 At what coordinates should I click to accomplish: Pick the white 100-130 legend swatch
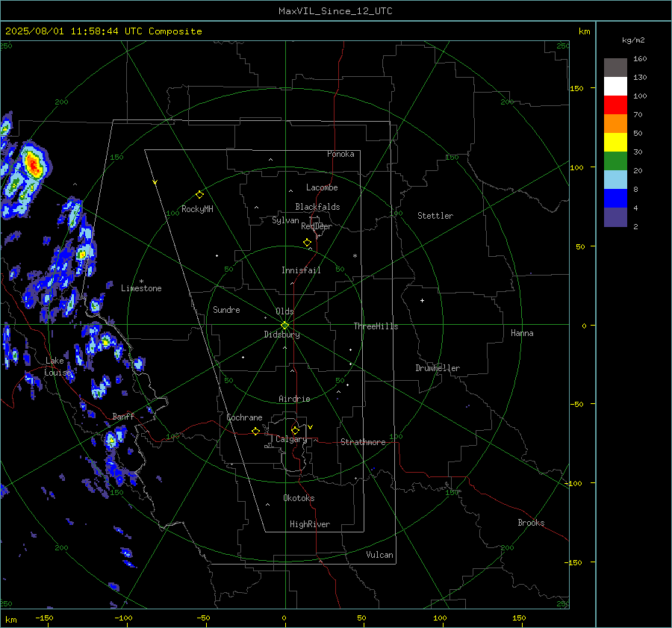615,87
